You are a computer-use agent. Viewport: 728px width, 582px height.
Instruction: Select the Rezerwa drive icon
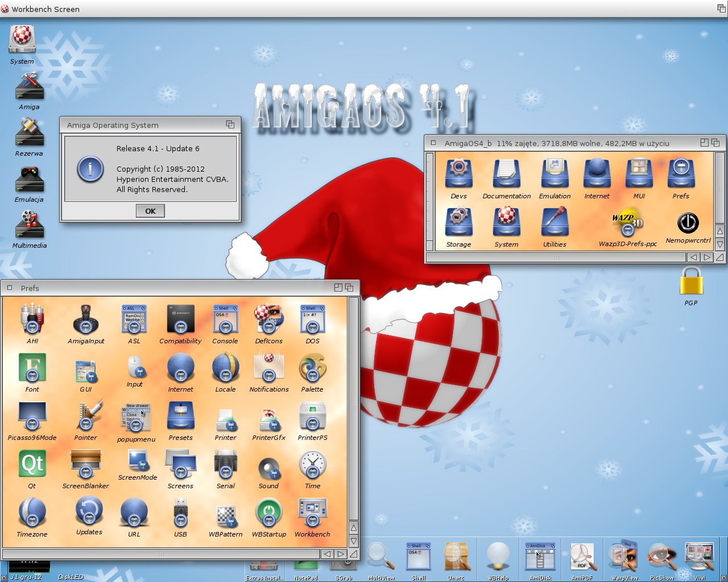pos(29,132)
